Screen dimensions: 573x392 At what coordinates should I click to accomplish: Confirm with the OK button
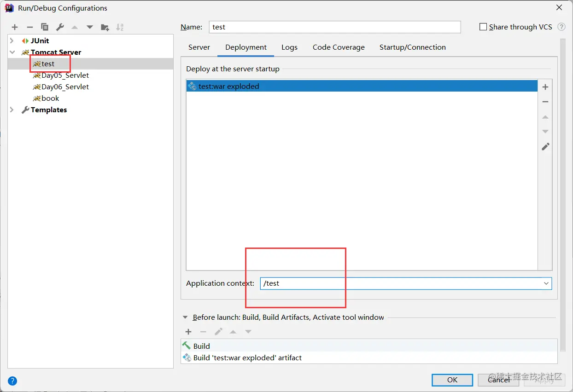452,380
